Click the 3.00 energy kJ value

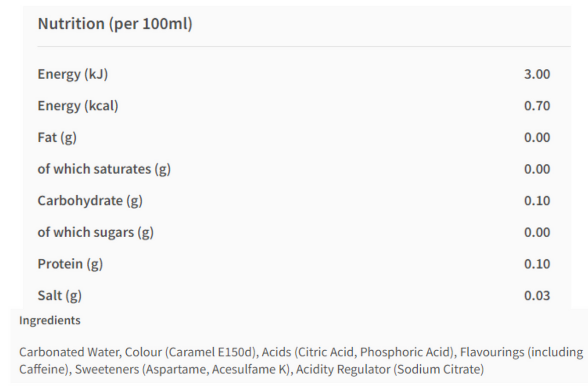pos(537,74)
